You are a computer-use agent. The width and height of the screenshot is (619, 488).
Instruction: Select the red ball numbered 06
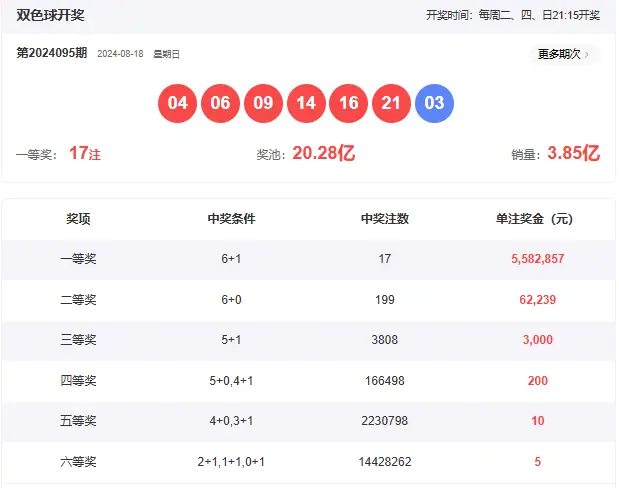(221, 103)
